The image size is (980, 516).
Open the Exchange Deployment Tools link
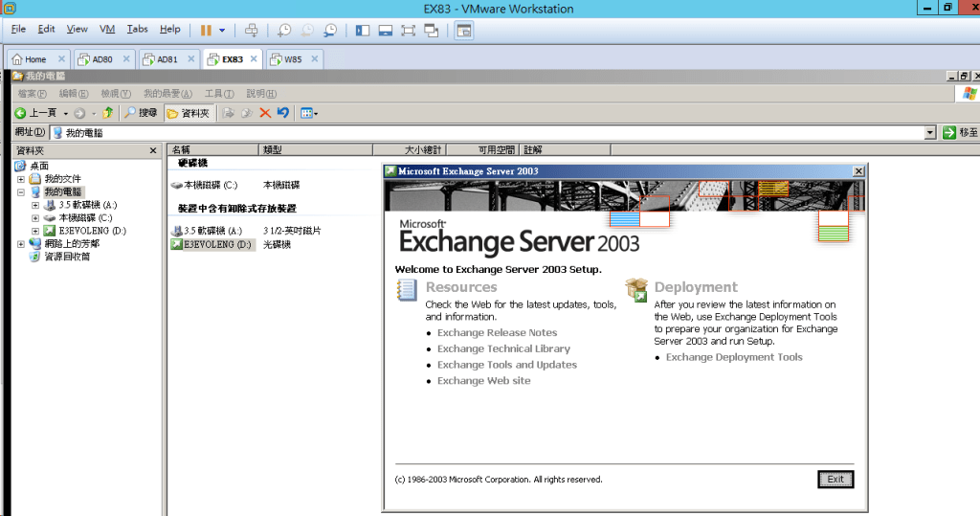[734, 357]
